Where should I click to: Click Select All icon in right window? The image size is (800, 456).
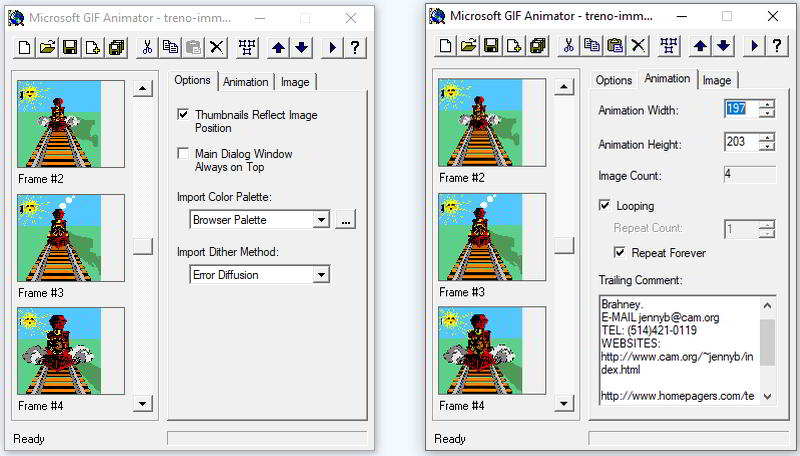click(x=669, y=46)
